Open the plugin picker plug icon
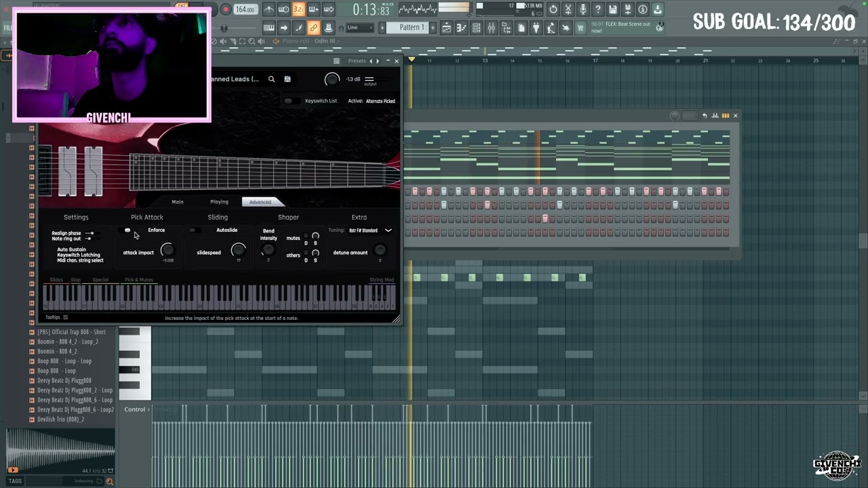 coord(536,28)
